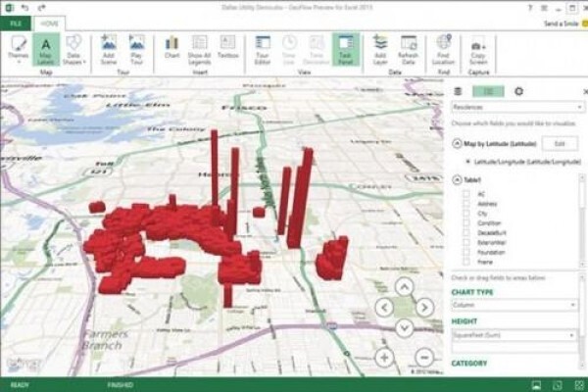Click Add Layer in the Data group

coord(380,50)
